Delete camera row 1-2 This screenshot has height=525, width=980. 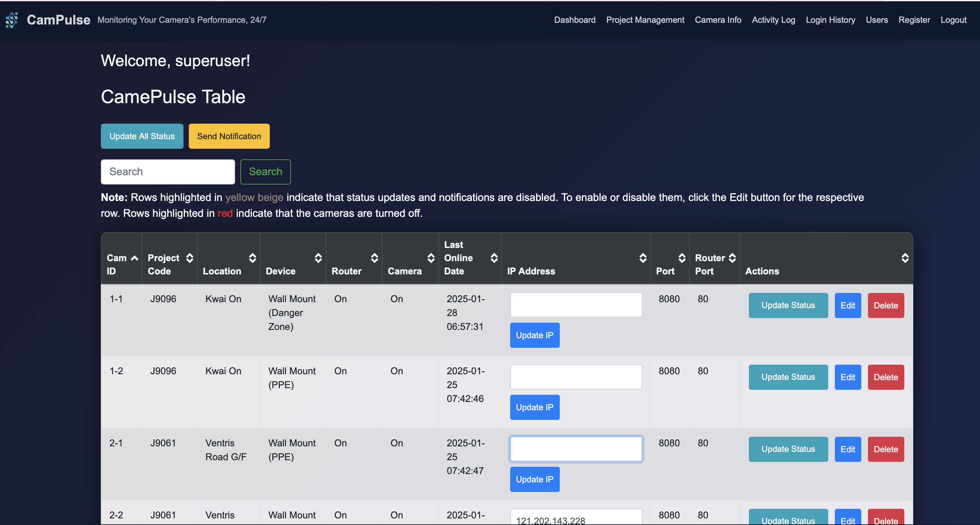tap(885, 377)
